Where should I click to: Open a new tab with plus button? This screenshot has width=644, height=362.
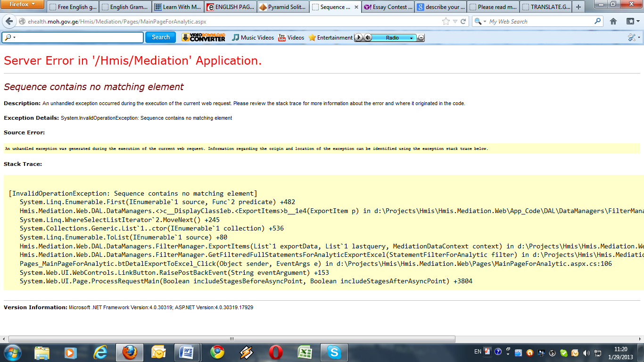pos(578,7)
